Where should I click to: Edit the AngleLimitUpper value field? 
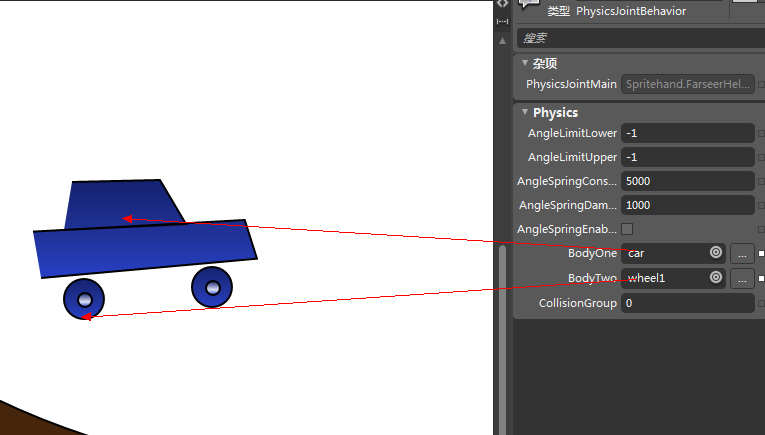tap(687, 157)
